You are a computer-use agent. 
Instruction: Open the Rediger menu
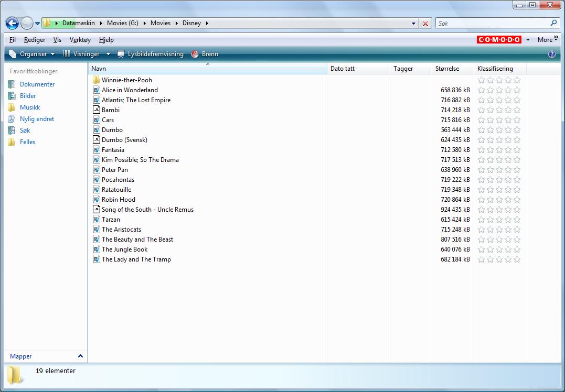(x=35, y=40)
